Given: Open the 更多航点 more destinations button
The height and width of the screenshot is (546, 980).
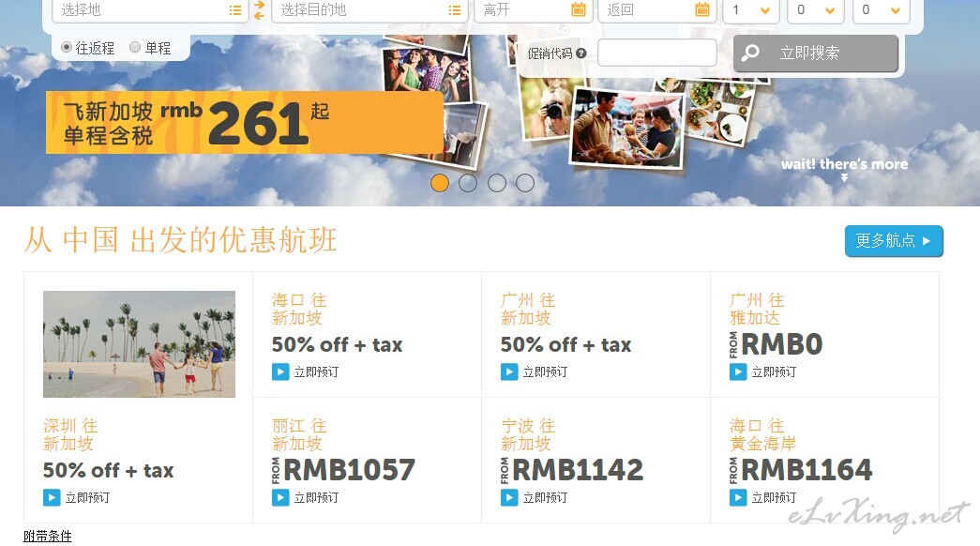Looking at the screenshot, I should click(894, 241).
